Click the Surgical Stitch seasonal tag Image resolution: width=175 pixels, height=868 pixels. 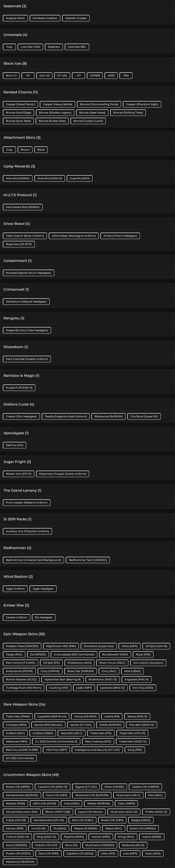[x=15, y=18]
